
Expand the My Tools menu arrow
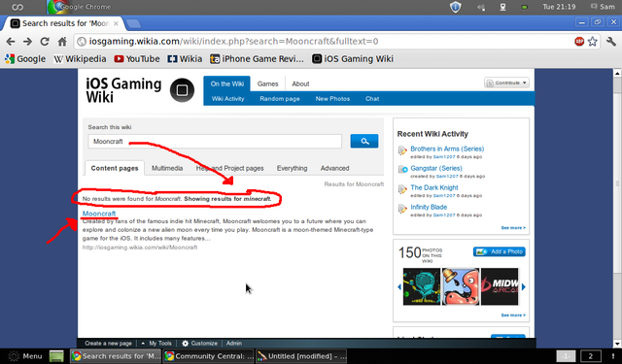tap(143, 344)
